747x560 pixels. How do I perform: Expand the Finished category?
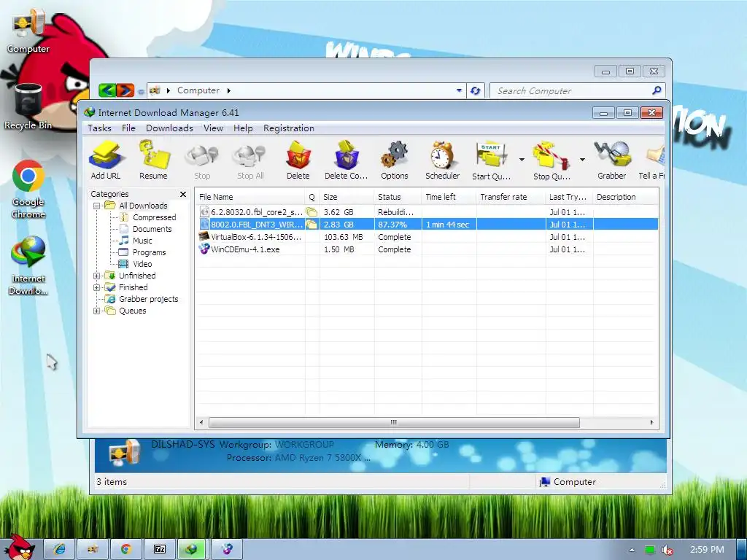coord(97,287)
